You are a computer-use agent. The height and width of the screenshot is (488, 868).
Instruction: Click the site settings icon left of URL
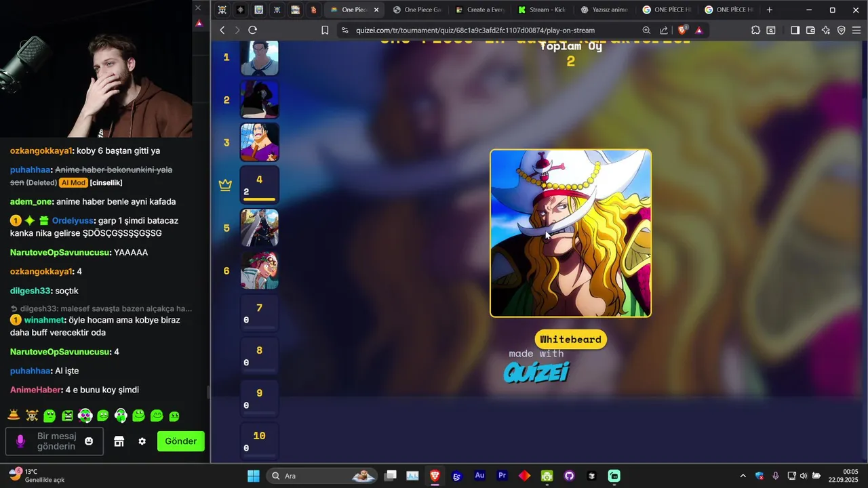[x=344, y=30]
